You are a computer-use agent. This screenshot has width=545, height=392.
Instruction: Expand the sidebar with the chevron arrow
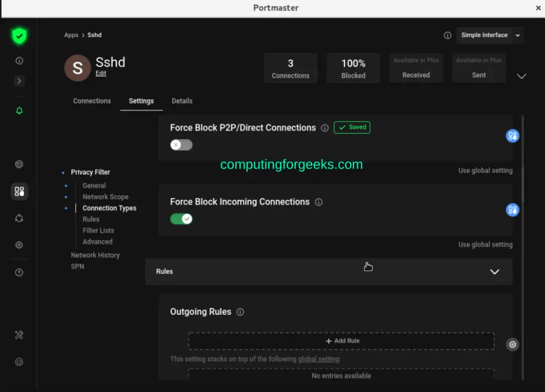[19, 81]
